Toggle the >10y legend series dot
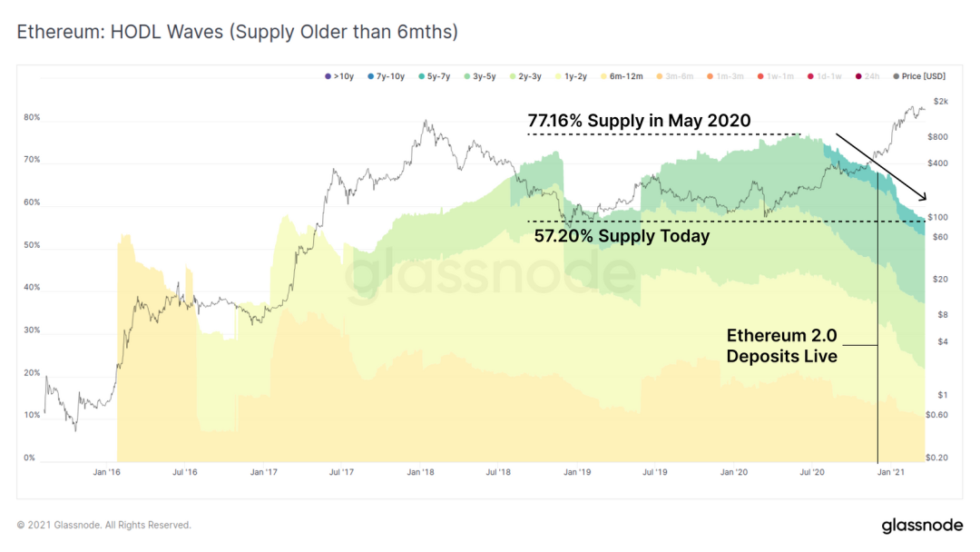The width and height of the screenshot is (980, 552). click(x=328, y=76)
